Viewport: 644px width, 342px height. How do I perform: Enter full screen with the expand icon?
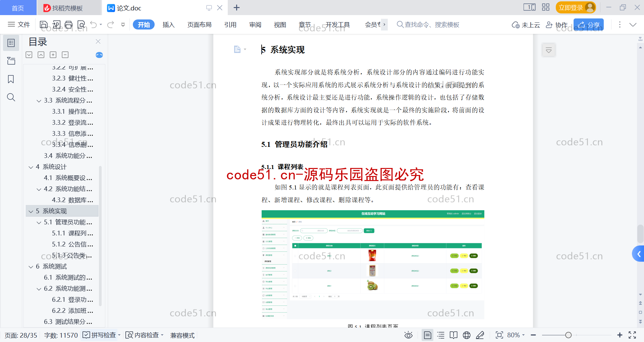[x=632, y=335]
